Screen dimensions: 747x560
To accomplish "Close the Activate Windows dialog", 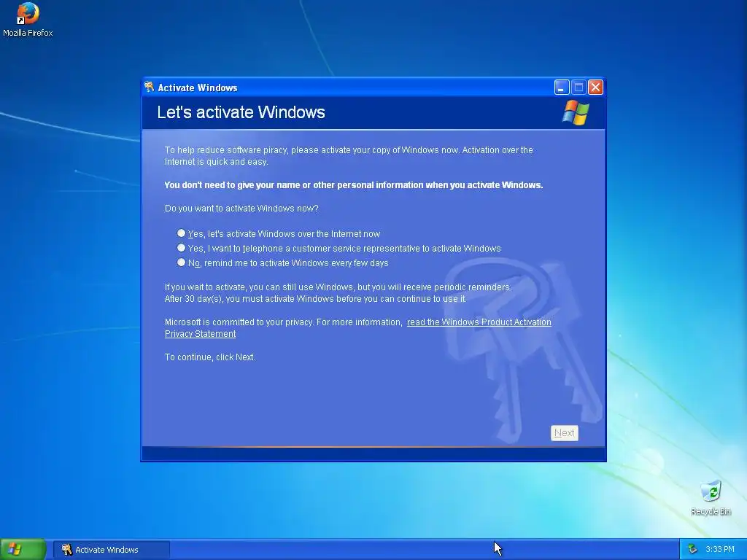I will point(595,87).
